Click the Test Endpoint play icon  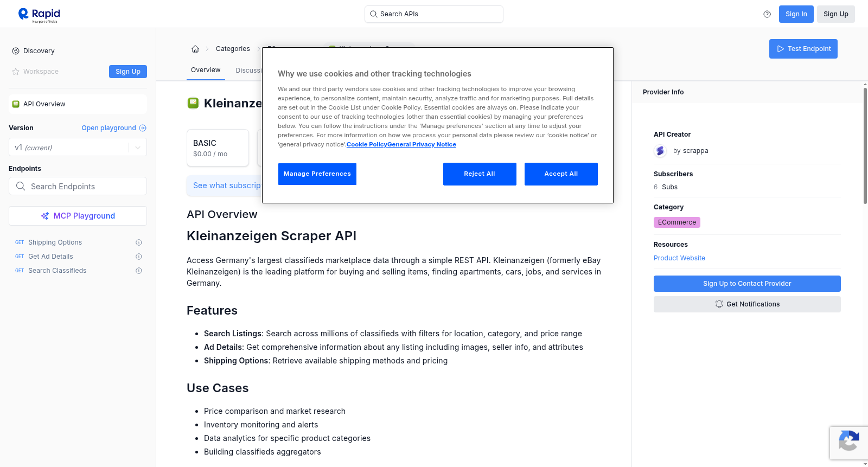[781, 49]
